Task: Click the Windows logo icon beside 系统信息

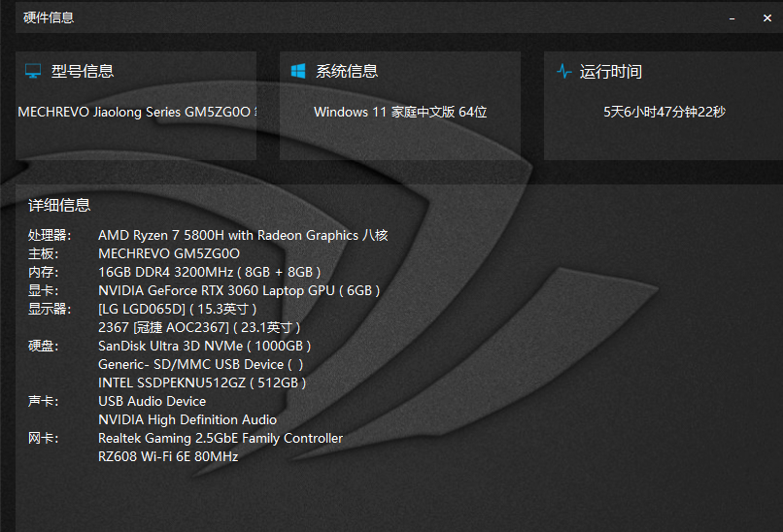Action: (298, 71)
